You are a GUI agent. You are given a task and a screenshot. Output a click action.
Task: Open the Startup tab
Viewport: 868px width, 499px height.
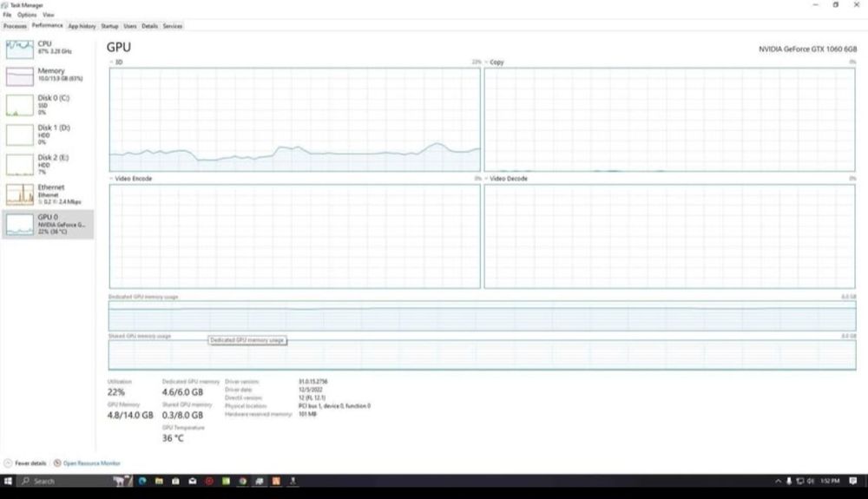click(109, 26)
